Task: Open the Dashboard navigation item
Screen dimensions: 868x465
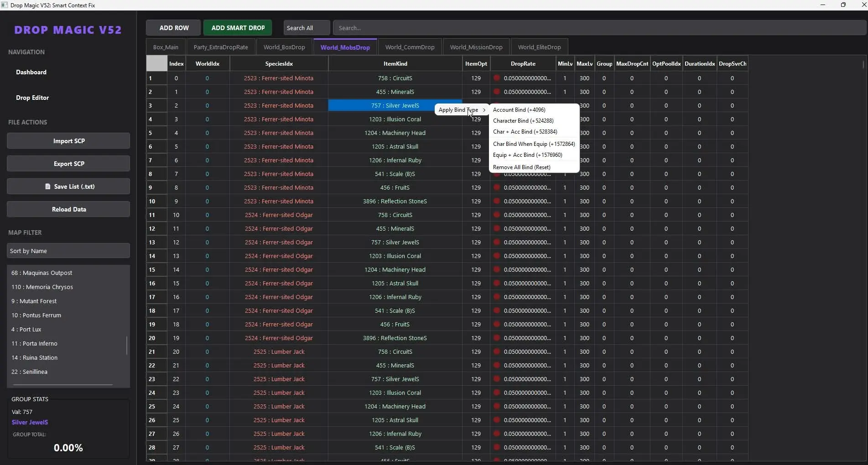Action: [31, 72]
